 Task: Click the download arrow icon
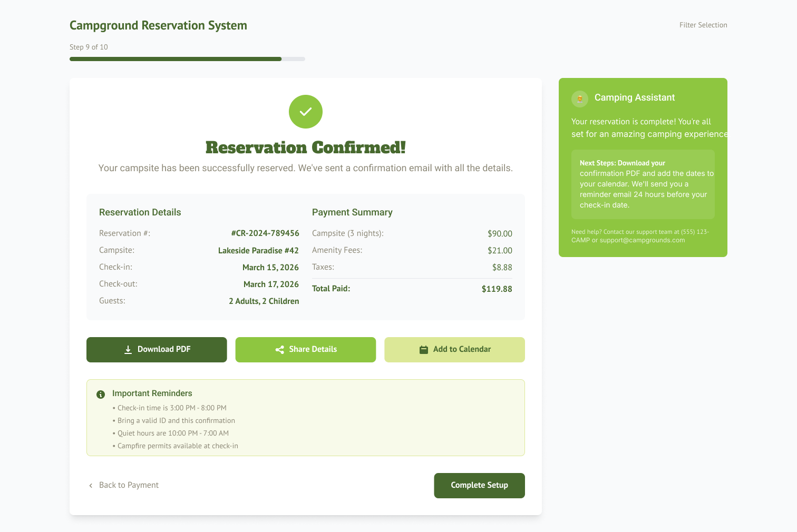click(128, 350)
